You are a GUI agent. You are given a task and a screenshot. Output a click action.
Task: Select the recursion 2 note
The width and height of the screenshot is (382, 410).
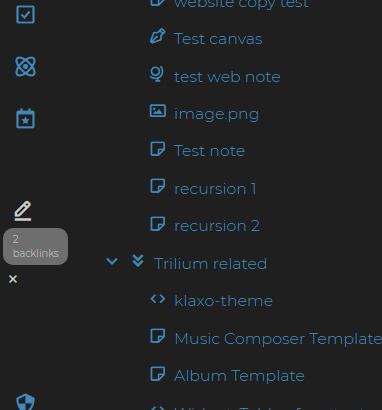[x=217, y=226]
